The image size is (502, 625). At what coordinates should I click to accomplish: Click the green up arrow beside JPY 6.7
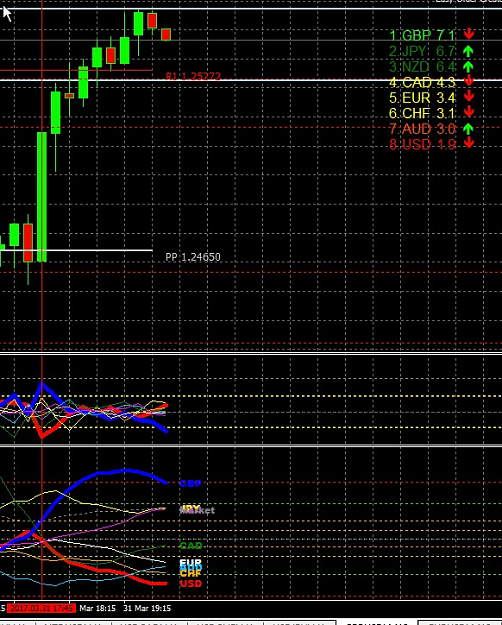[x=468, y=51]
